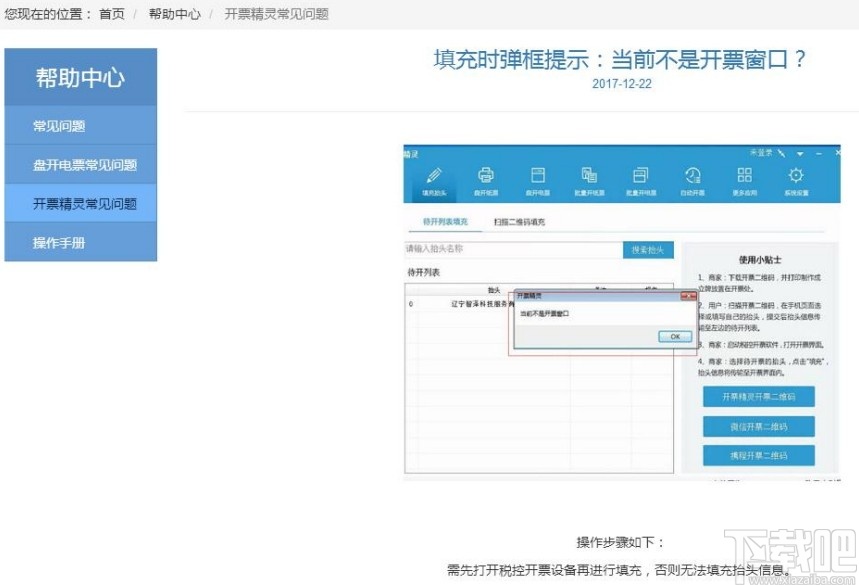Click the 当前不是开票窗口 dialog message
This screenshot has width=859, height=585.
point(544,314)
